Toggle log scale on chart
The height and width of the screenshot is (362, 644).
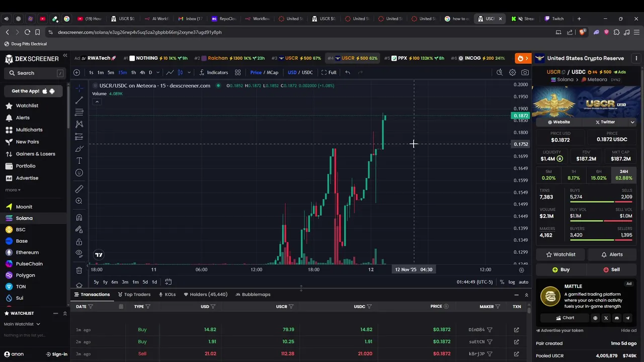click(512, 282)
